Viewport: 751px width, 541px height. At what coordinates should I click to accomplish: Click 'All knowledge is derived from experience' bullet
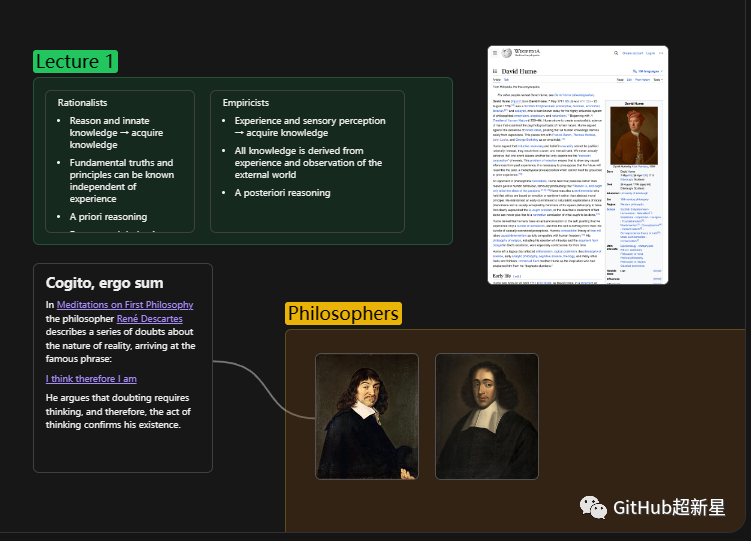point(308,163)
